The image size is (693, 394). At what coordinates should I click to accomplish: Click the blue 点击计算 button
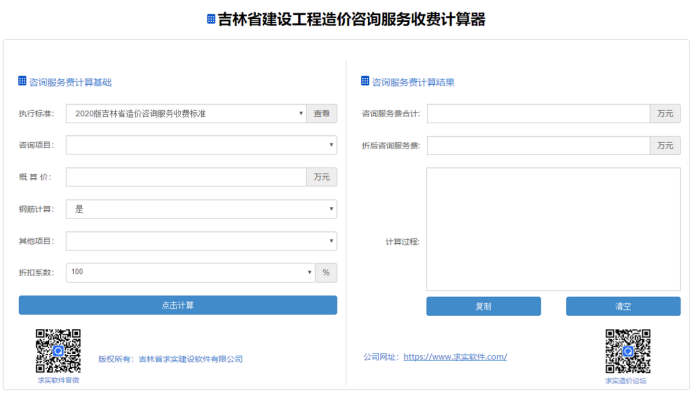178,305
